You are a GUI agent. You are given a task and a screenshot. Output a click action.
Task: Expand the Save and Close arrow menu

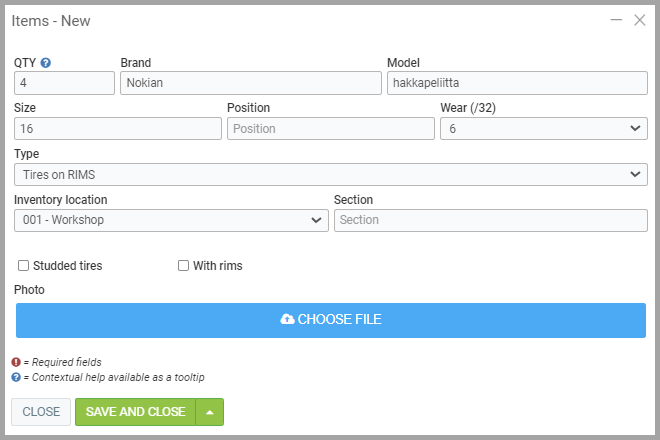[x=210, y=412]
